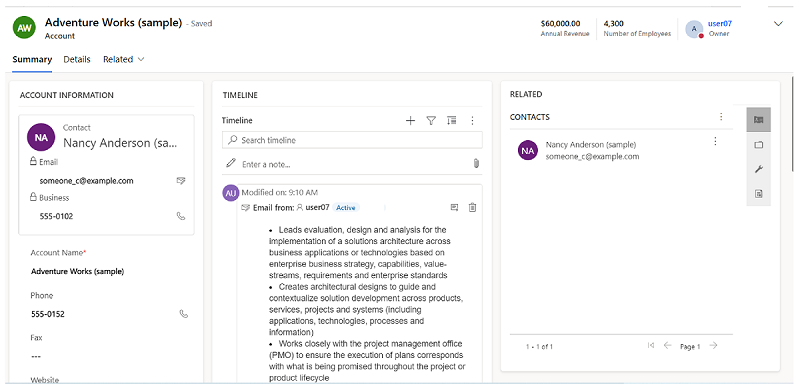The height and width of the screenshot is (388, 800).
Task: Click the Active status badge
Action: [x=346, y=208]
